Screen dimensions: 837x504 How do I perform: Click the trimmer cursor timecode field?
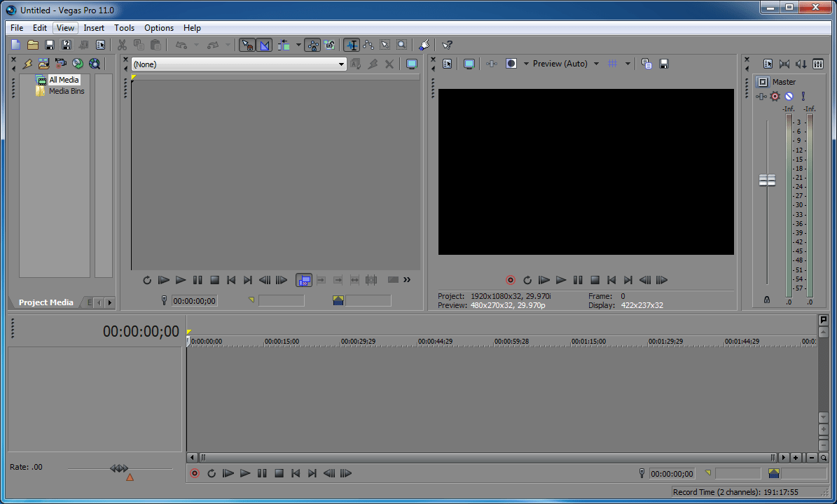click(x=194, y=301)
